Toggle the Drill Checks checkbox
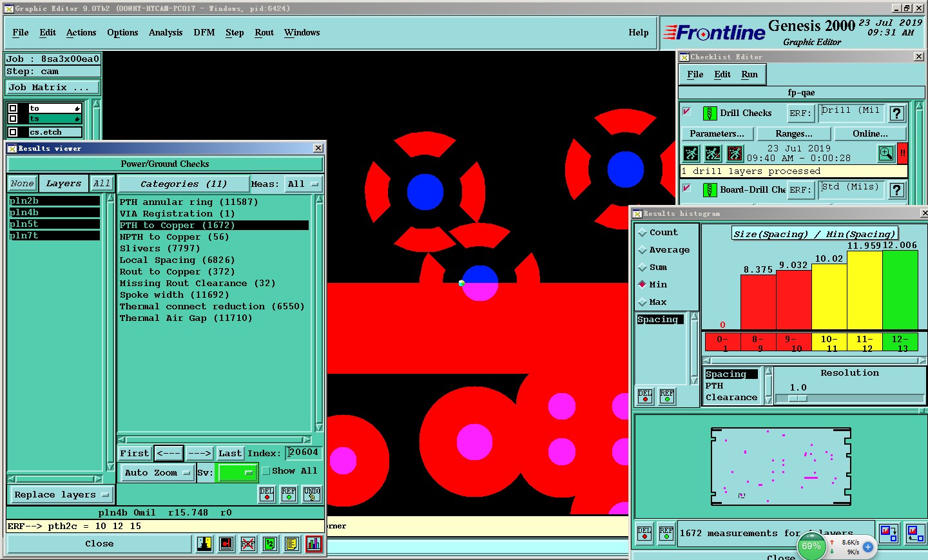This screenshot has height=560, width=928. click(x=687, y=111)
